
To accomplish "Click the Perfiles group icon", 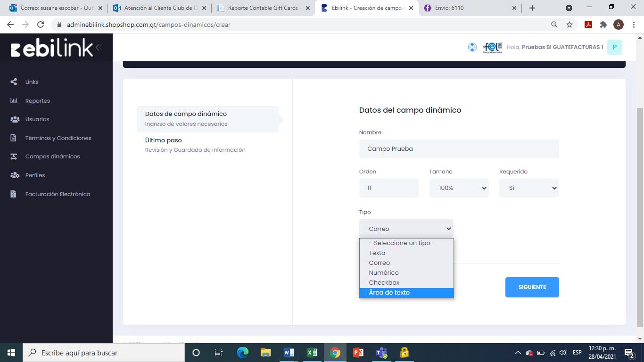I will pyautogui.click(x=15, y=175).
